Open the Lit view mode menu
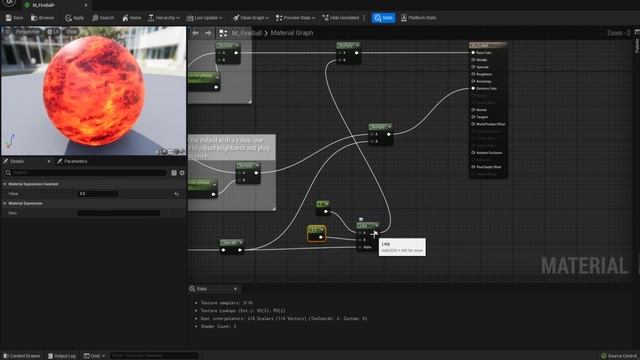 click(53, 31)
